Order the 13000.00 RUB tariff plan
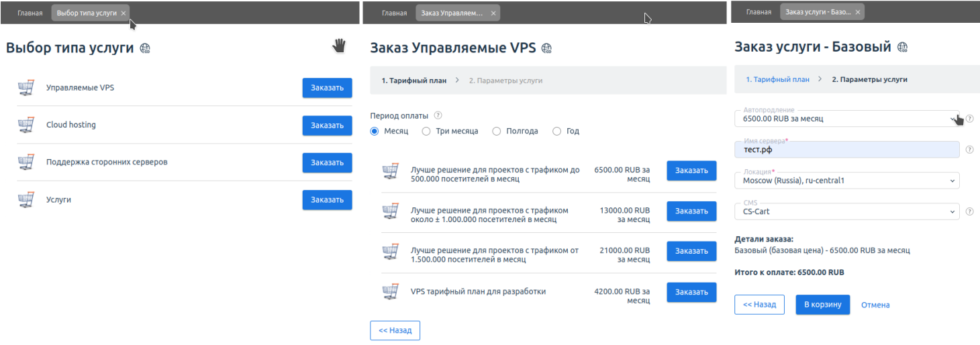This screenshot has height=345, width=980. coord(691,211)
